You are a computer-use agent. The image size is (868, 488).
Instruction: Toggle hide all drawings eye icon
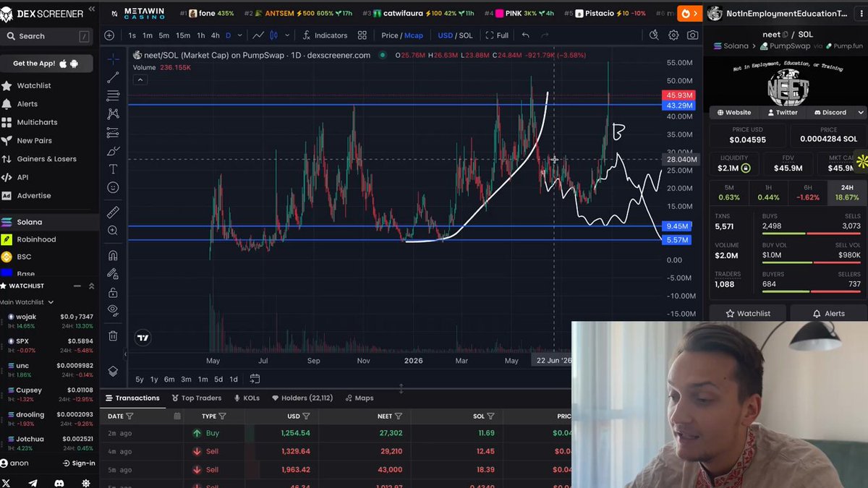pos(113,311)
